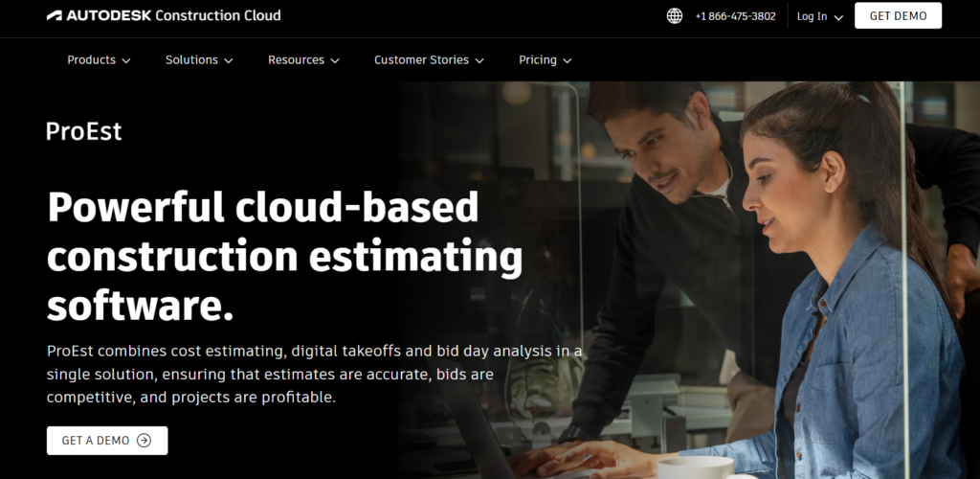Expand the Resources chevron arrow
Viewport: 980px width, 479px height.
pos(334,60)
